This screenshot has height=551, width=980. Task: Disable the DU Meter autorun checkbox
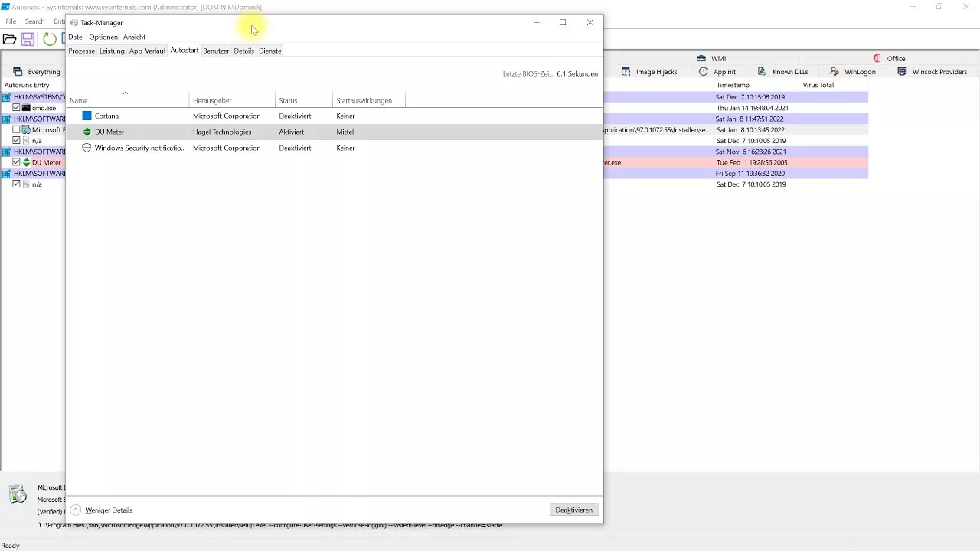pyautogui.click(x=16, y=162)
